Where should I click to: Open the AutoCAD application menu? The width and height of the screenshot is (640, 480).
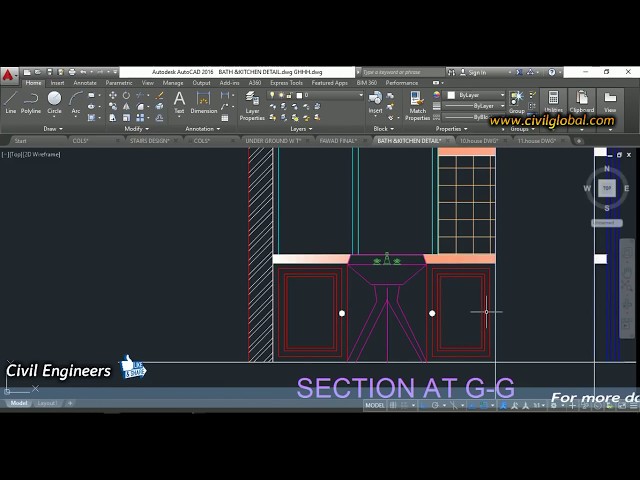click(8, 76)
